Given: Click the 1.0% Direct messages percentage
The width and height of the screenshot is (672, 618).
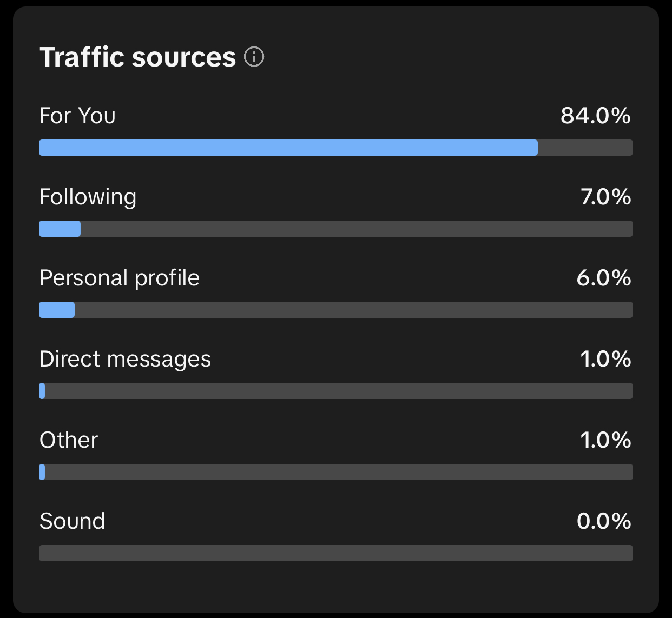Looking at the screenshot, I should pyautogui.click(x=606, y=359).
